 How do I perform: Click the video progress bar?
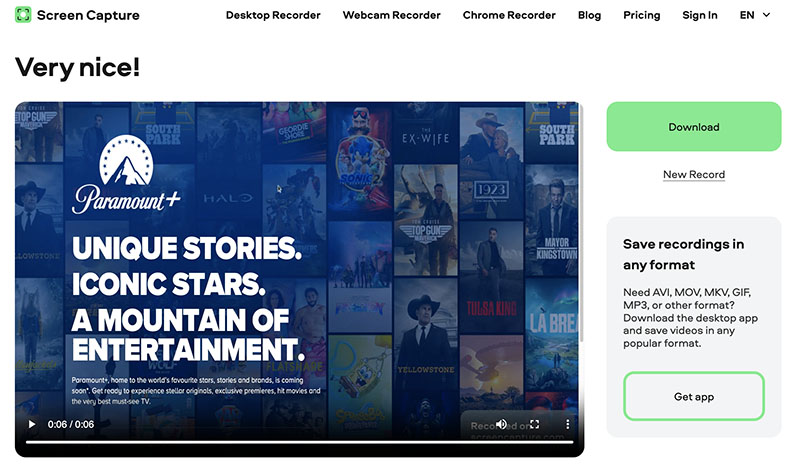(300, 441)
